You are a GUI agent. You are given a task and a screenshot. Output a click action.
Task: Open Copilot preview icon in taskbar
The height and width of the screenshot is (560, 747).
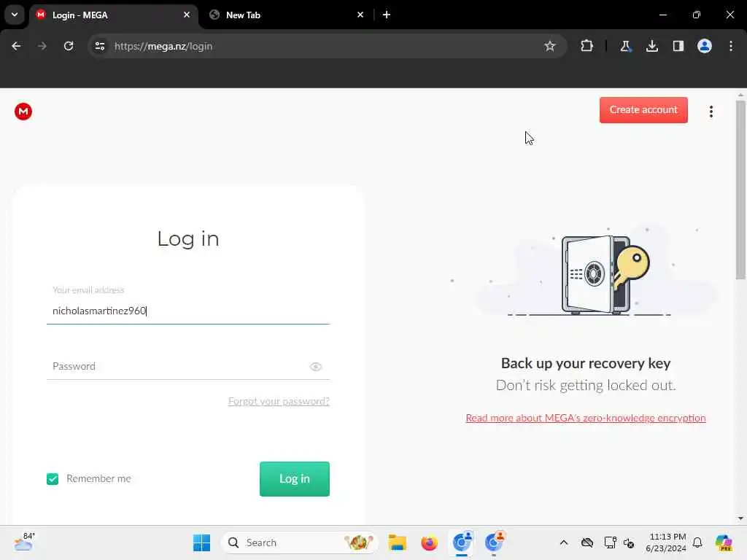tap(723, 542)
